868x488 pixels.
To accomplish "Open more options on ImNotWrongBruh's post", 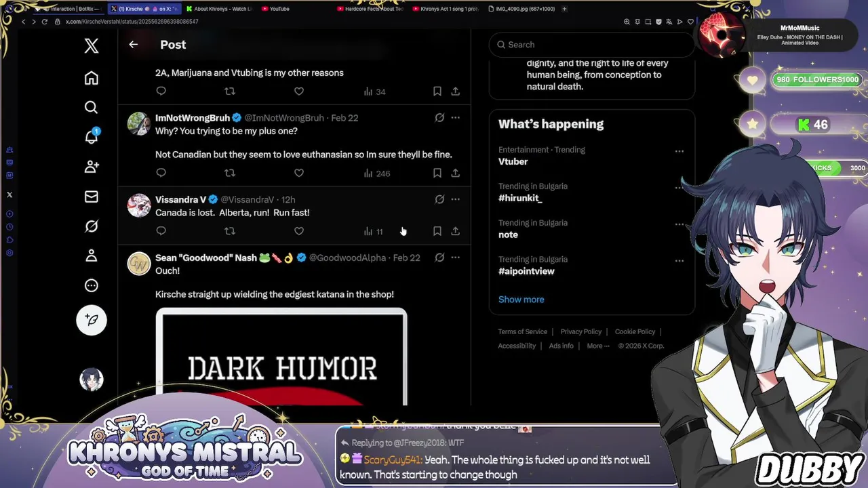I will coord(456,118).
